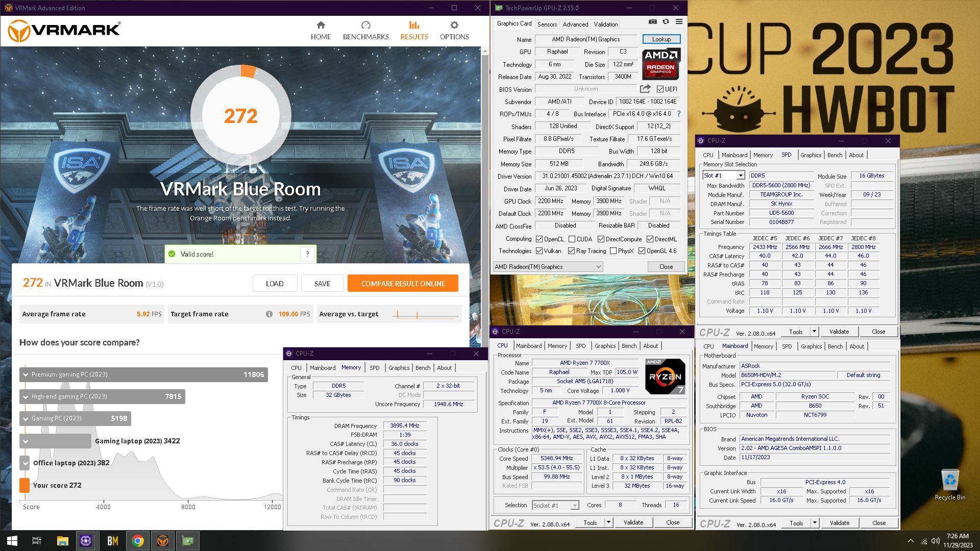This screenshot has width=980, height=551.
Task: Toggle UEFI checkbox in GPU-Z
Action: pyautogui.click(x=660, y=89)
